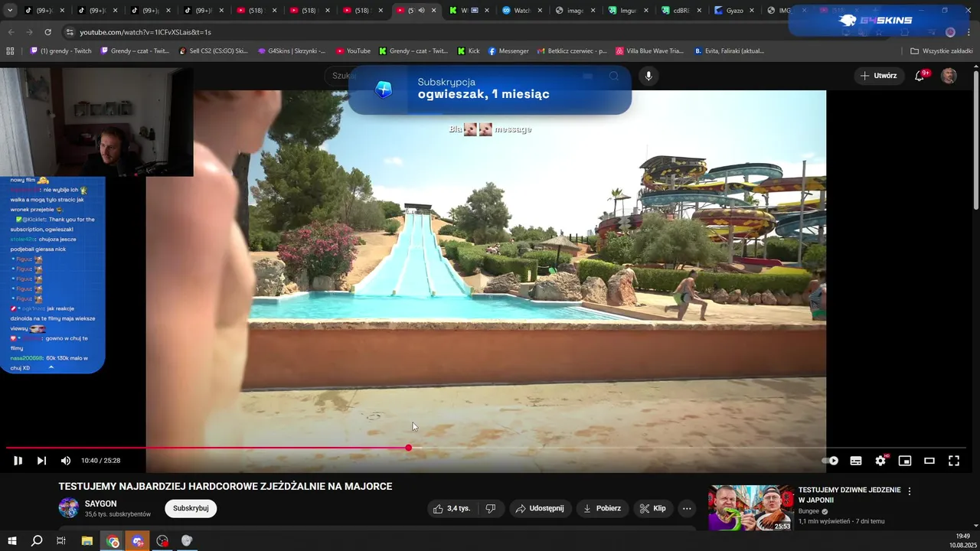This screenshot has width=980, height=551.
Task: Click the Udostępnij share button
Action: click(540, 508)
